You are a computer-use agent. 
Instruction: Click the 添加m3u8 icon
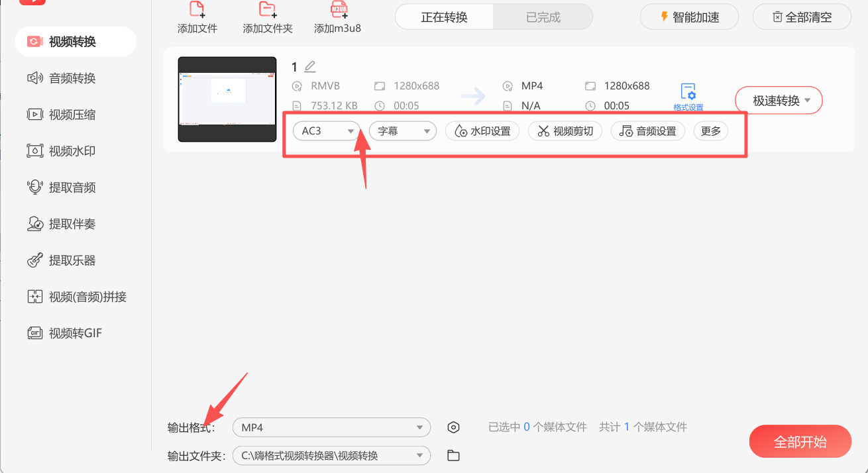(x=339, y=9)
